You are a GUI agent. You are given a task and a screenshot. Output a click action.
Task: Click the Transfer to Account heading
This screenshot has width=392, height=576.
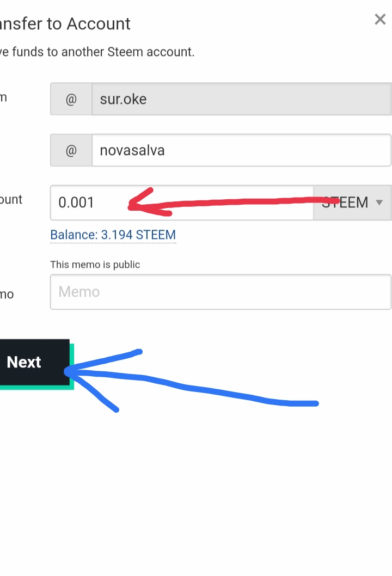click(65, 24)
